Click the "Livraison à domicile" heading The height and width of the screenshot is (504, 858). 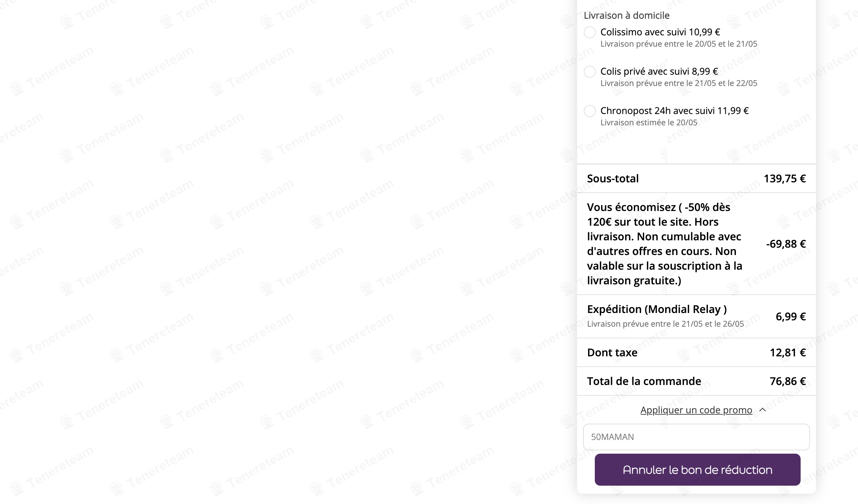pos(626,16)
